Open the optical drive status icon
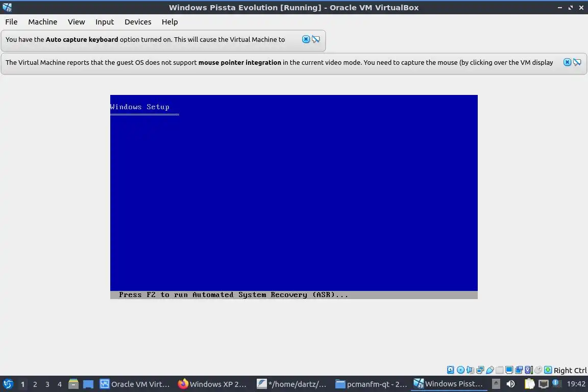Image resolution: width=588 pixels, height=392 pixels. (x=460, y=370)
